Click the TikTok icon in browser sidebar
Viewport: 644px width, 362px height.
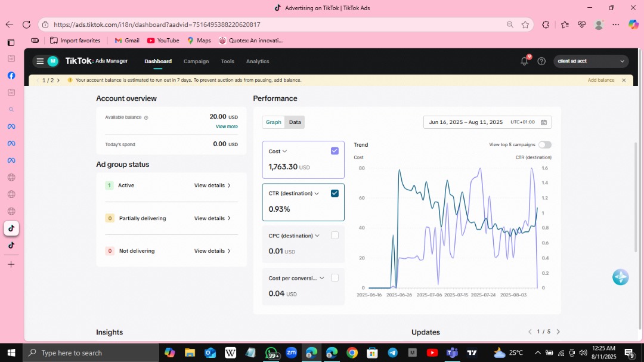tap(11, 228)
